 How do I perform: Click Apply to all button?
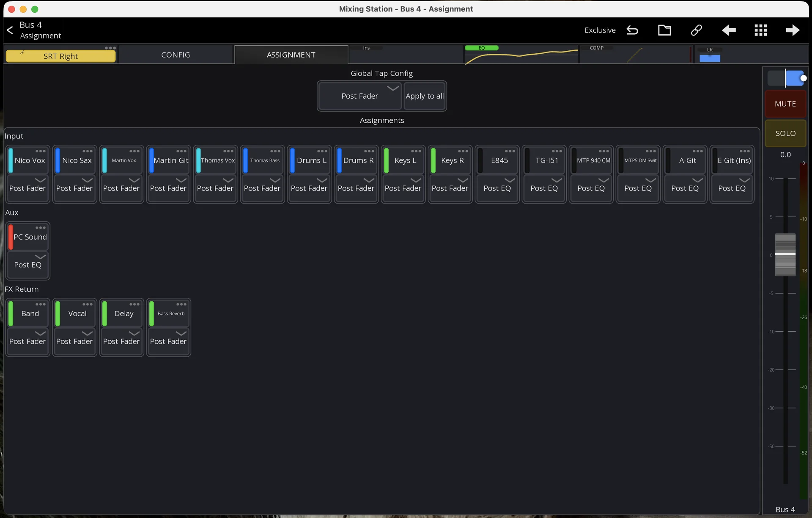pos(425,96)
